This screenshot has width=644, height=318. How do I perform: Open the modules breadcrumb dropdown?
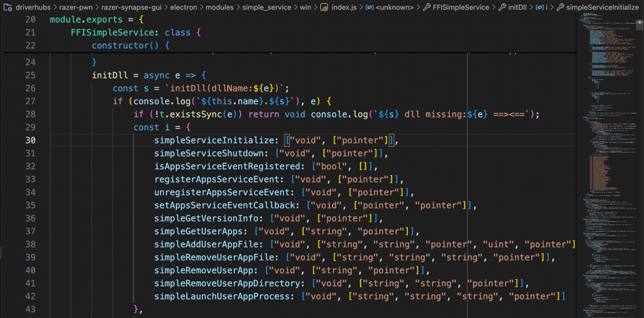point(220,7)
